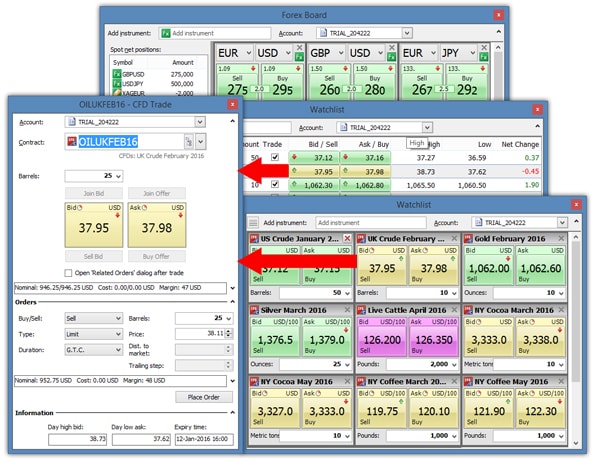Click the GBPUSD instrument icon in positions

[x=116, y=74]
